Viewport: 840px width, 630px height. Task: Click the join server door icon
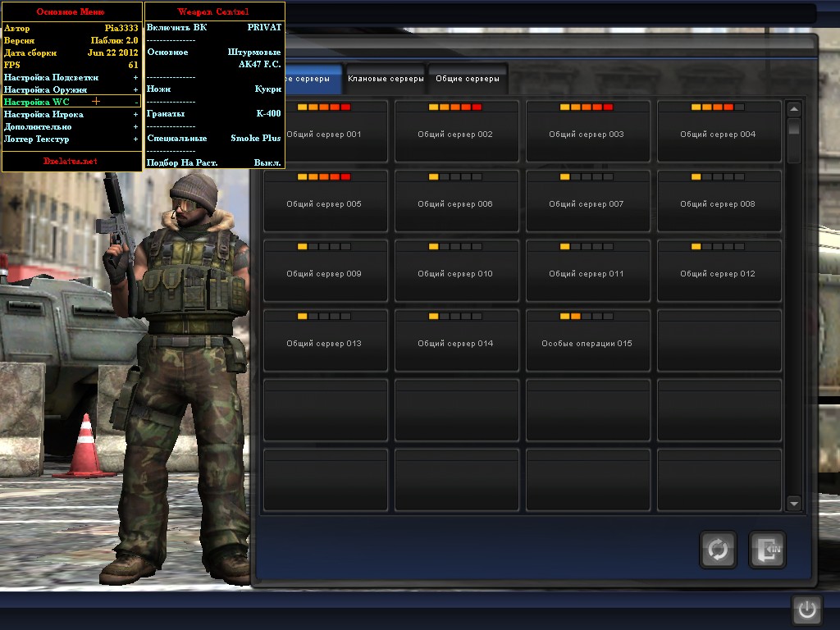pyautogui.click(x=767, y=549)
